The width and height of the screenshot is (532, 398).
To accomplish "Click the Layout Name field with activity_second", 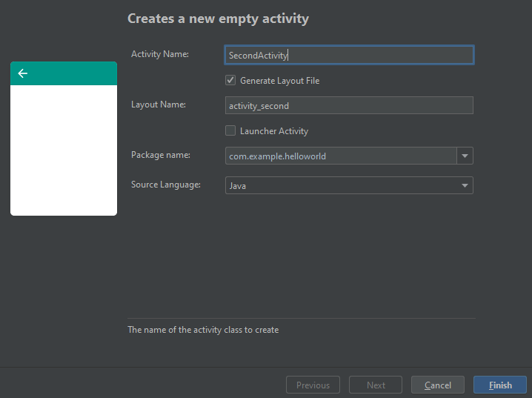I will [348, 105].
